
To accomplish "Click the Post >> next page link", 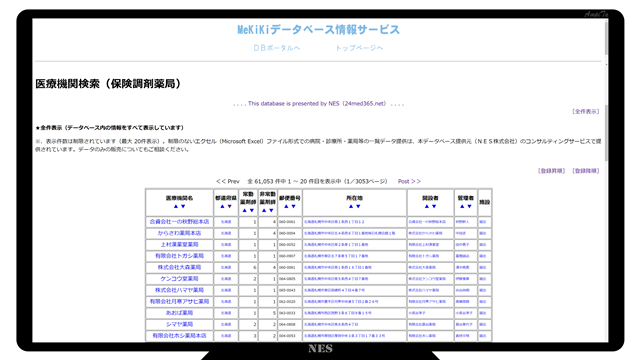I will click(409, 181).
